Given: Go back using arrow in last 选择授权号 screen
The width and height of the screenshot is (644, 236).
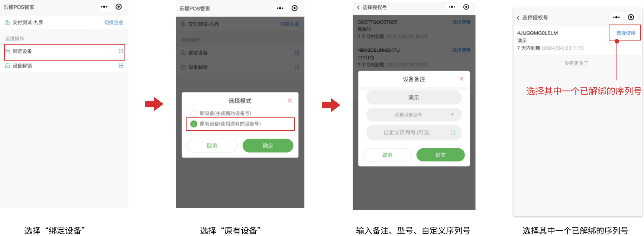Looking at the screenshot, I should pyautogui.click(x=518, y=18).
